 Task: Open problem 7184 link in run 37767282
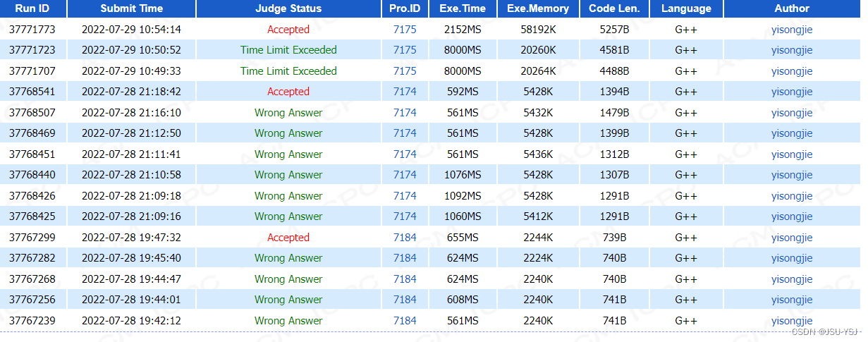405,258
